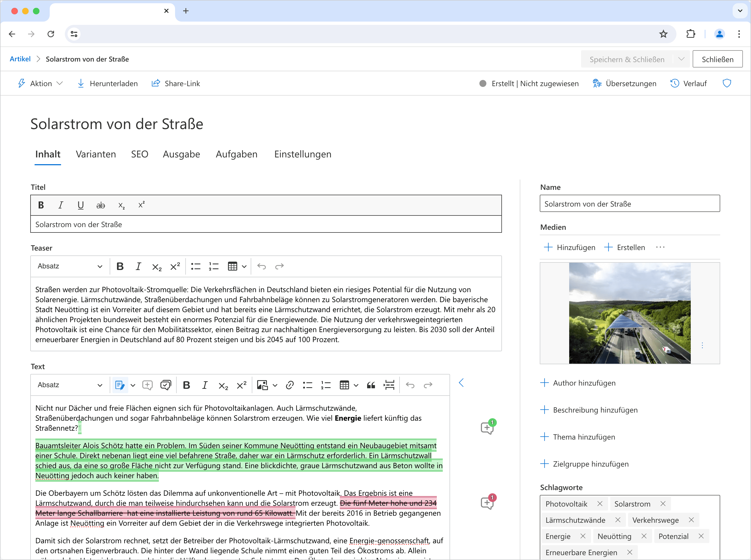Open the Speichern & Schließen dropdown arrow
Screen dimensions: 751x560
[681, 59]
